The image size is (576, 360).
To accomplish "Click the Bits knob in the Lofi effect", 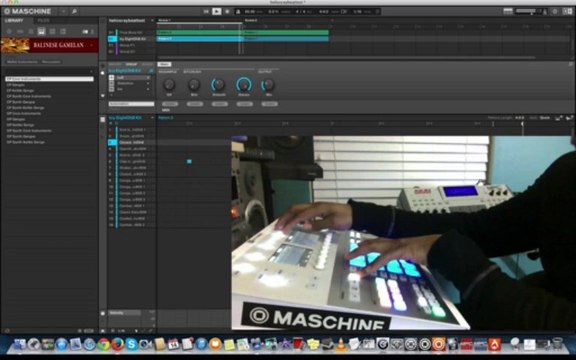I will tap(194, 85).
